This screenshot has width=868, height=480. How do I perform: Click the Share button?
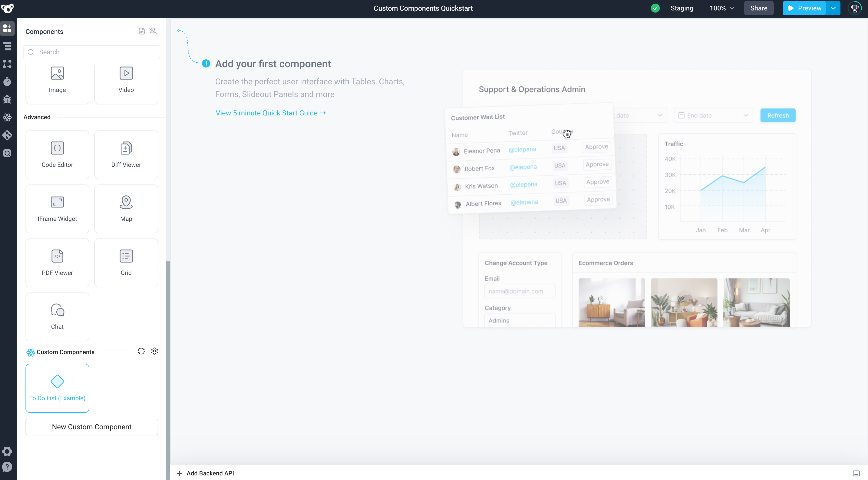759,8
